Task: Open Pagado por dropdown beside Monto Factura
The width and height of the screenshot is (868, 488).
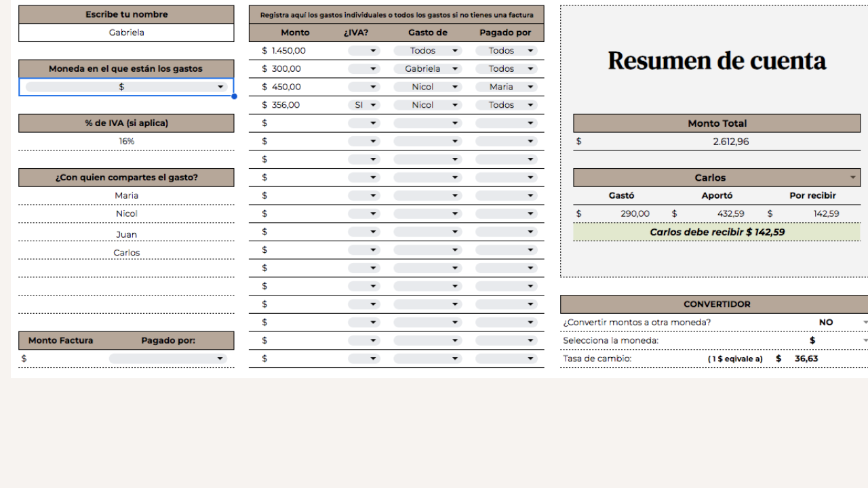Action: 167,359
